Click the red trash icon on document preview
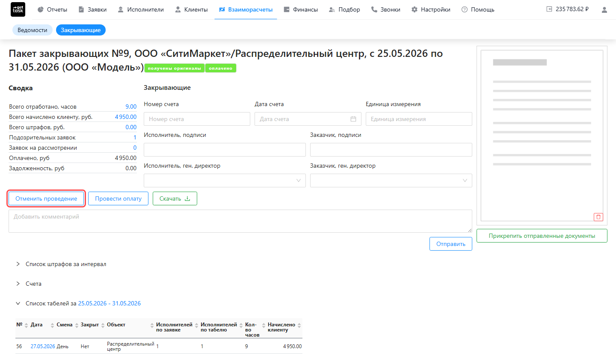The width and height of the screenshot is (616, 364). (x=598, y=217)
